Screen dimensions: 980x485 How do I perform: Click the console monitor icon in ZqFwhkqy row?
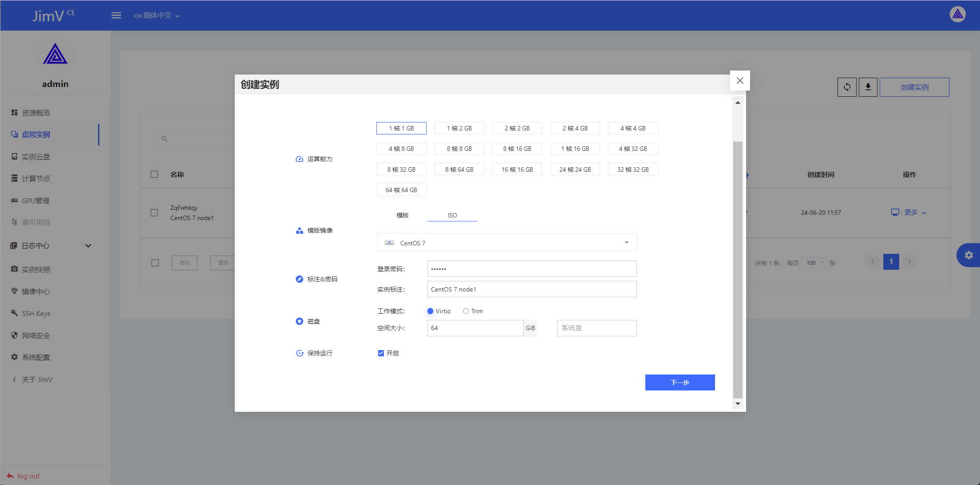(895, 213)
